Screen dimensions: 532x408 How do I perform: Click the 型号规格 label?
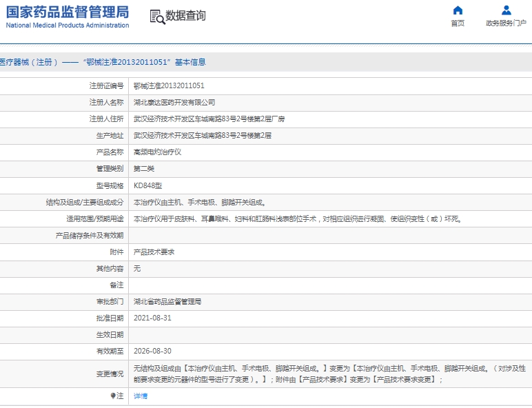point(110,185)
